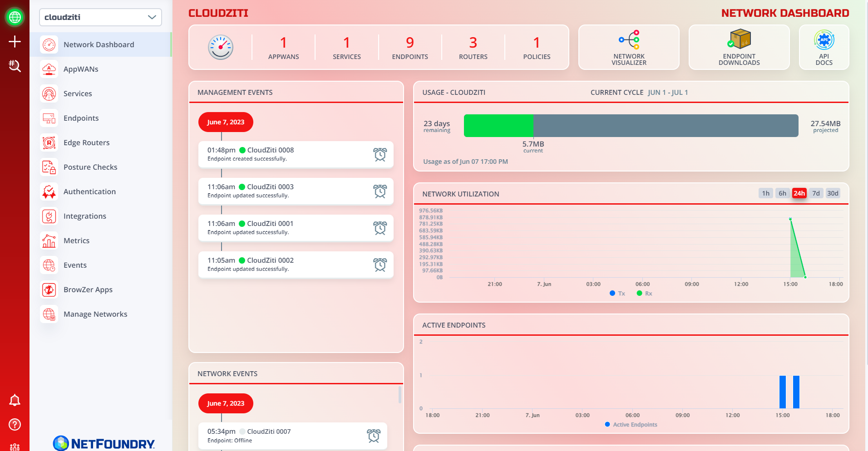
Task: Expand the cloudziti network selector dropdown
Action: click(x=100, y=17)
